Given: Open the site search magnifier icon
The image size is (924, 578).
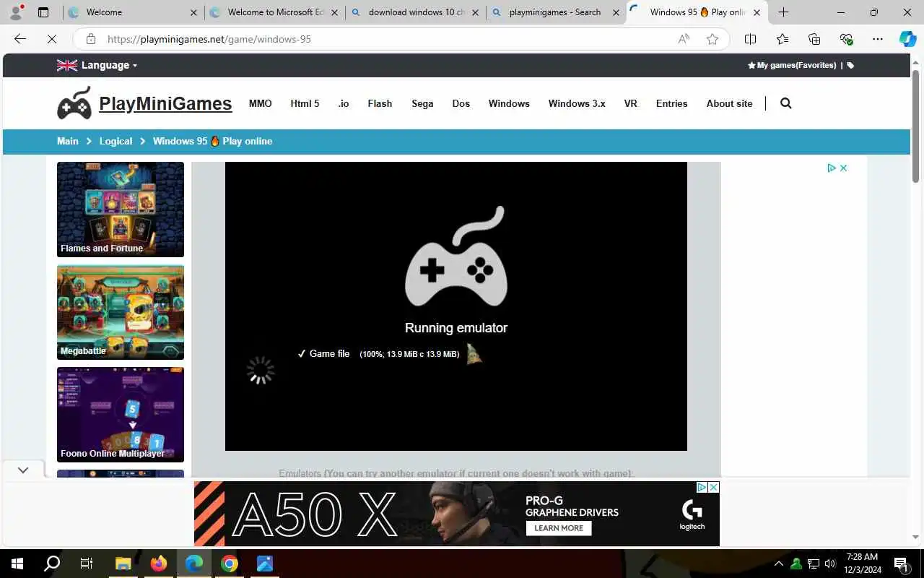Looking at the screenshot, I should coord(786,103).
